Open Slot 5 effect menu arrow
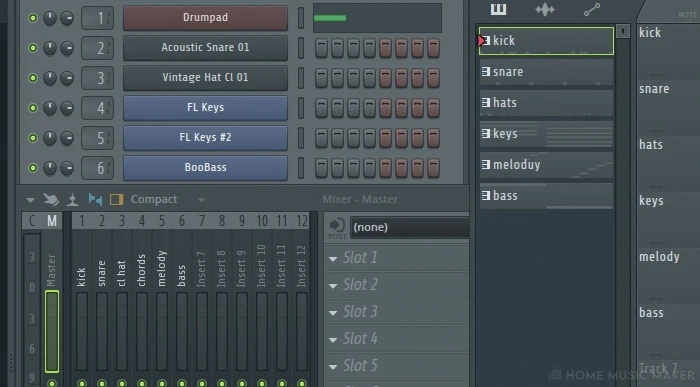The image size is (700, 387). click(x=333, y=367)
